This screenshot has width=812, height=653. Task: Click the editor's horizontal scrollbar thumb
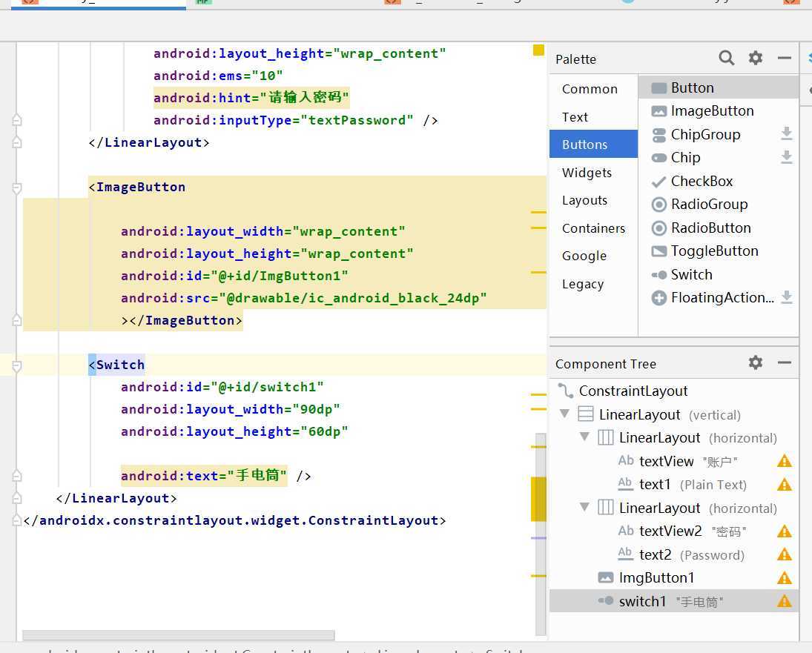[179, 634]
